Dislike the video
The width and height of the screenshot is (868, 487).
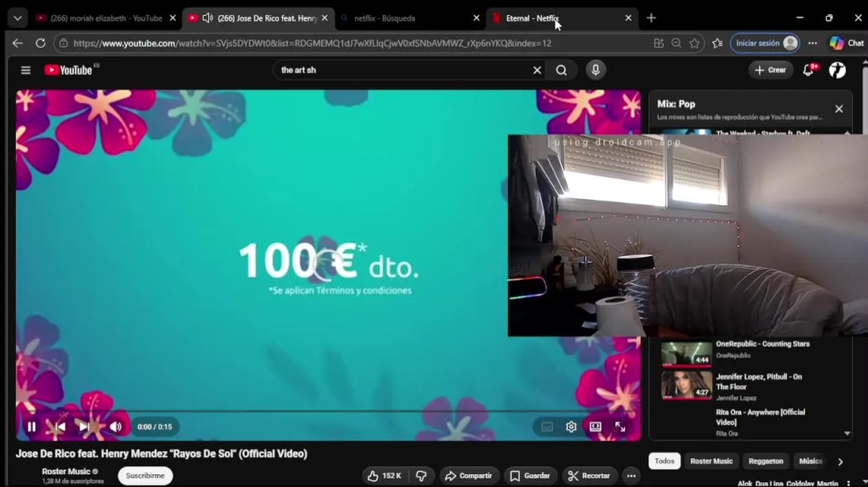421,476
